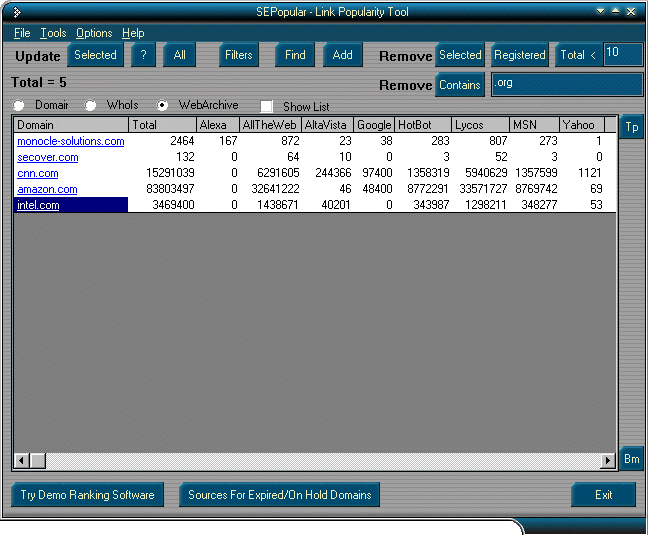This screenshot has width=648, height=535.
Task: Open the monocle-solutions.com link
Action: pyautogui.click(x=71, y=141)
